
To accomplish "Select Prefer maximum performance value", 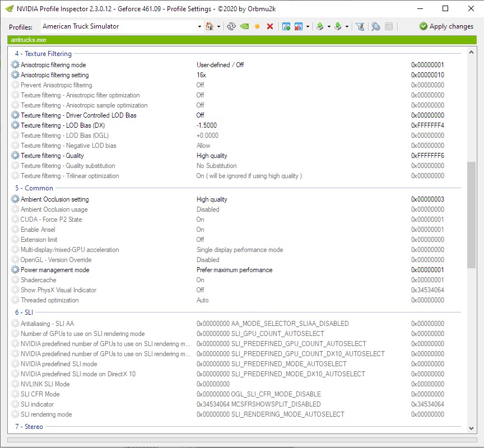I will point(235,270).
